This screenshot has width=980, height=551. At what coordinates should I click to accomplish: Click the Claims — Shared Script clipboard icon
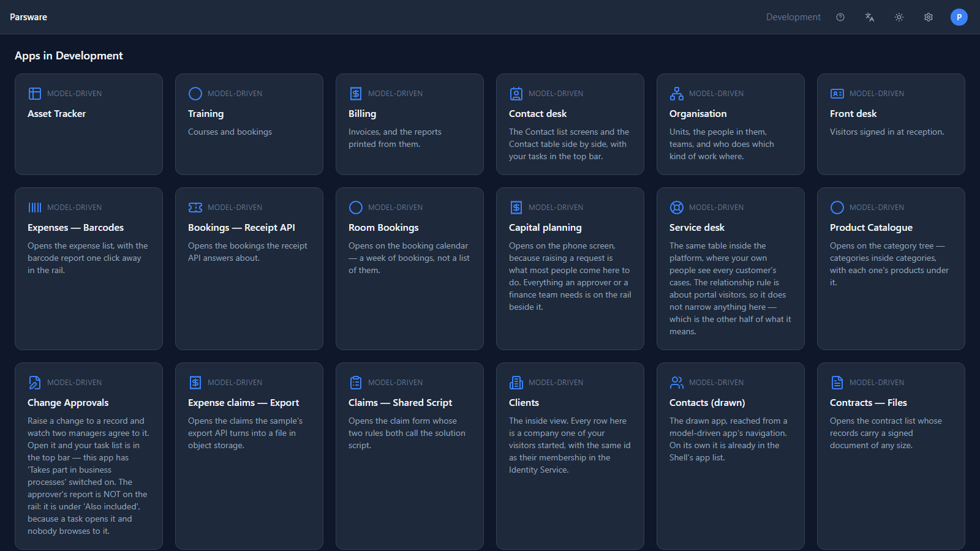coord(356,383)
